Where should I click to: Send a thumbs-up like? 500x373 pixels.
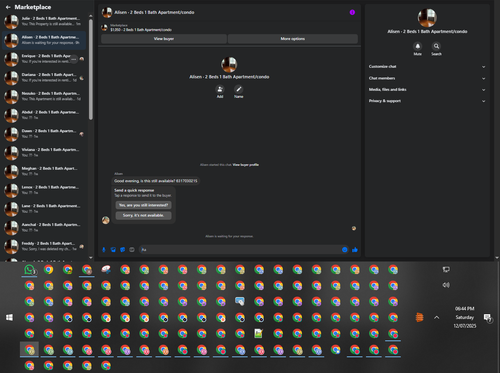click(x=355, y=250)
